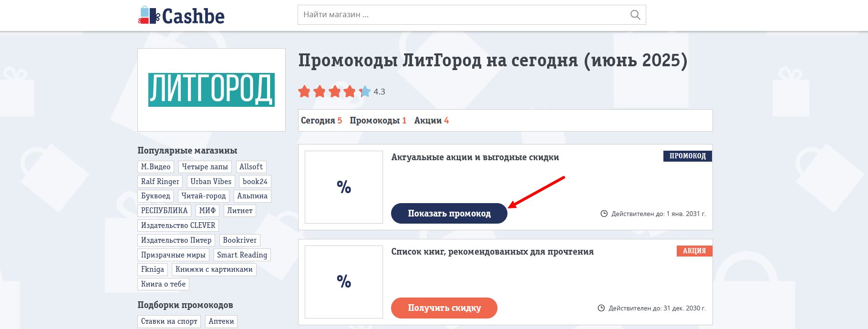Screen dimensions: 868x329
Task: Click the 'Популярные магазины' heading
Action: click(187, 151)
